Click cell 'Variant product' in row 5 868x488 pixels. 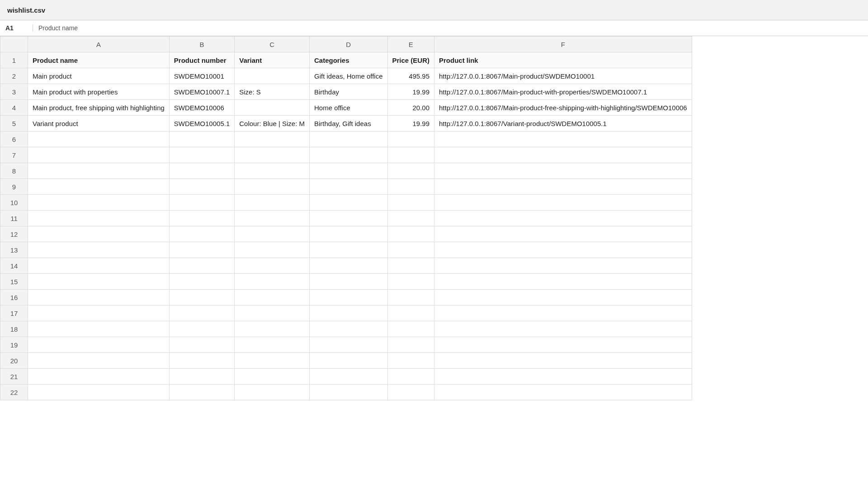click(99, 123)
